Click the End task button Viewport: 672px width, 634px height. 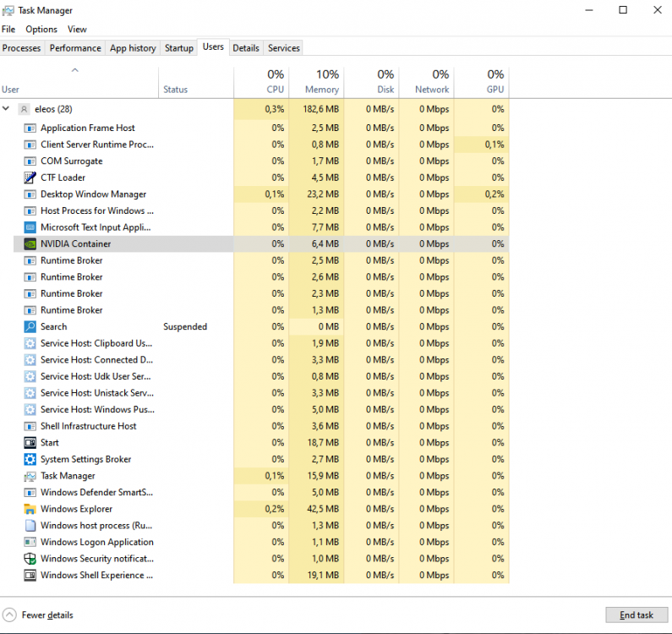tap(636, 615)
